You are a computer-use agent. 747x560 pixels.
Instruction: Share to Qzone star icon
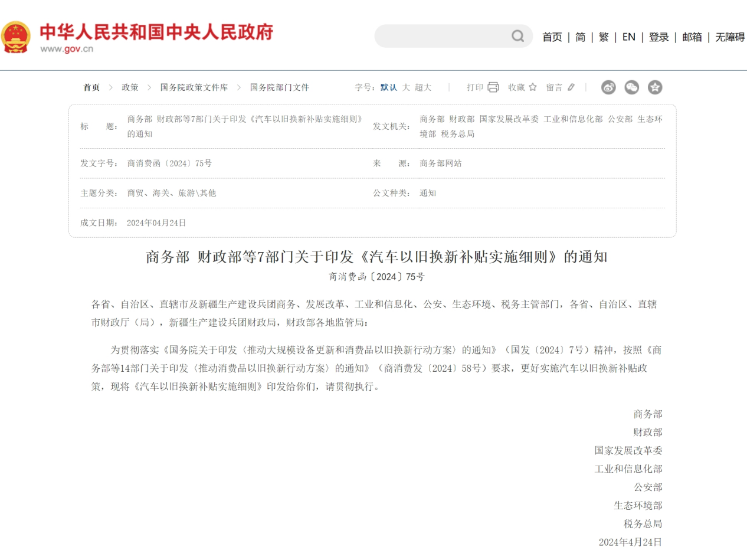point(655,87)
